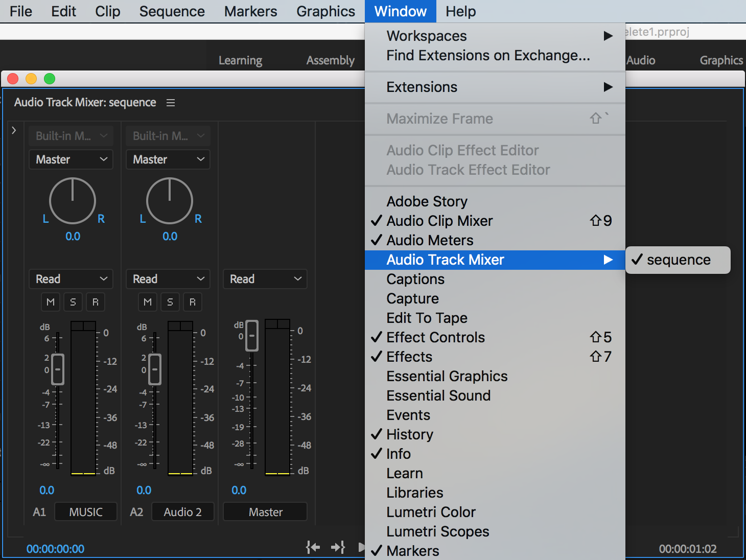This screenshot has height=560, width=746.
Task: Select Capture in Window menu
Action: 495,298
